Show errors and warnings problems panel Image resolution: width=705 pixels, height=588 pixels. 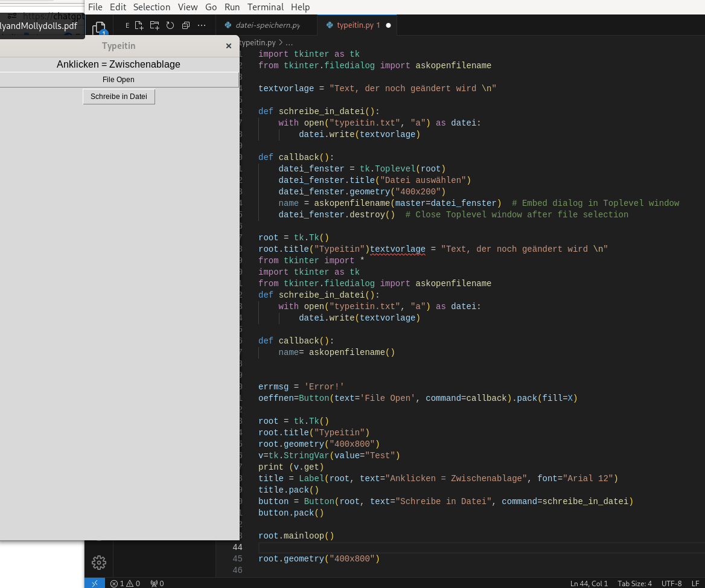[125, 584]
